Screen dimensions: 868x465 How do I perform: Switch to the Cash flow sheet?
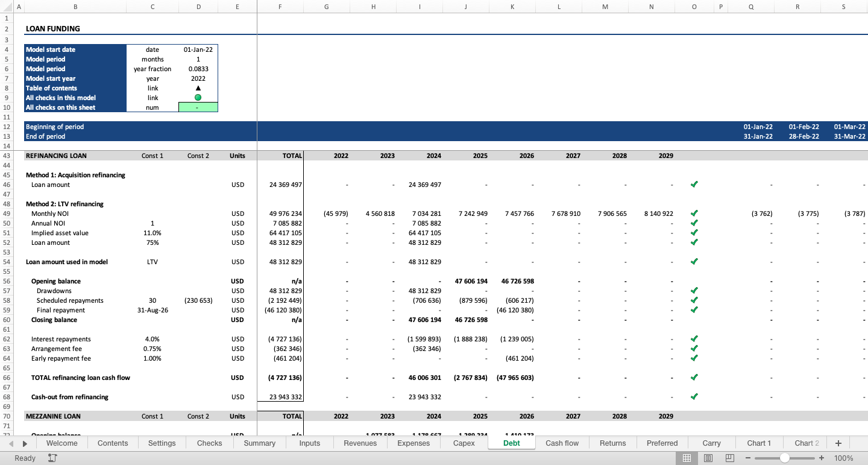click(x=562, y=443)
